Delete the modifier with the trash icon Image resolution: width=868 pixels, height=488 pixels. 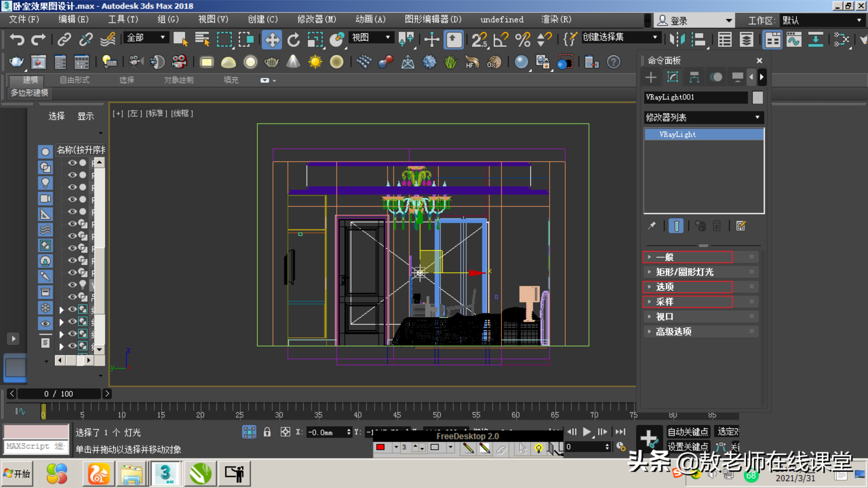[717, 226]
